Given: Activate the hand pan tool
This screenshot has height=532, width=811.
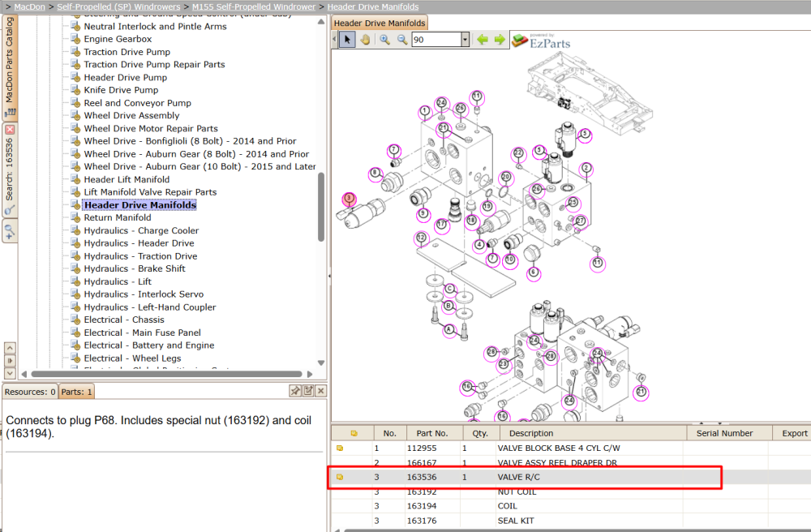Looking at the screenshot, I should point(365,40).
